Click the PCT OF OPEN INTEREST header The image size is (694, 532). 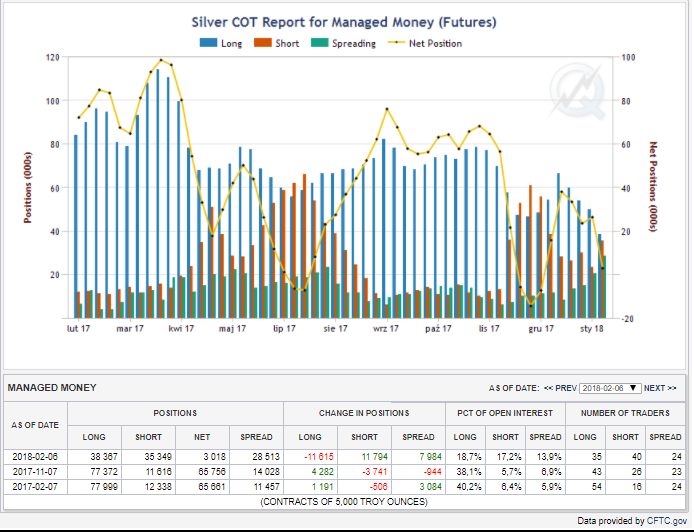[505, 413]
